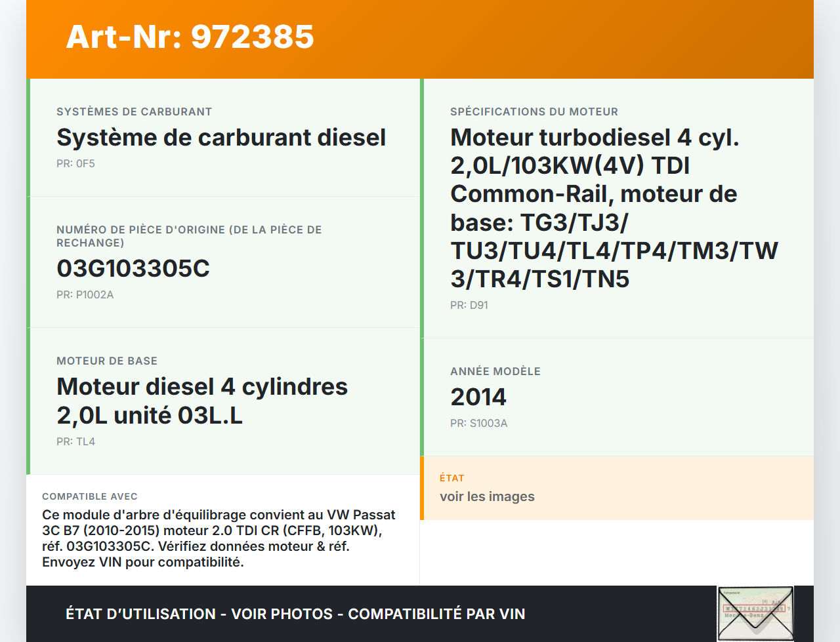Click the model year 2014 value
This screenshot has width=840, height=642.
tap(478, 397)
